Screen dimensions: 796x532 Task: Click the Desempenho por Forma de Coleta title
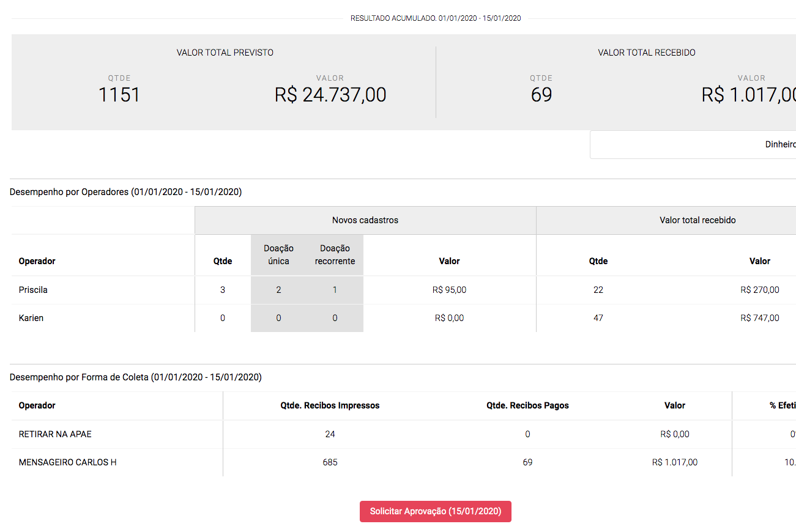tap(136, 377)
